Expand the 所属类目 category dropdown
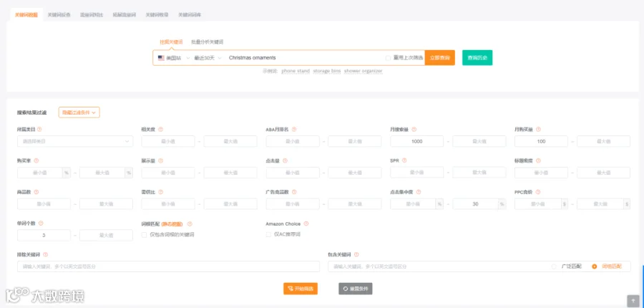Screen dimensions: 644x308 coord(75,141)
